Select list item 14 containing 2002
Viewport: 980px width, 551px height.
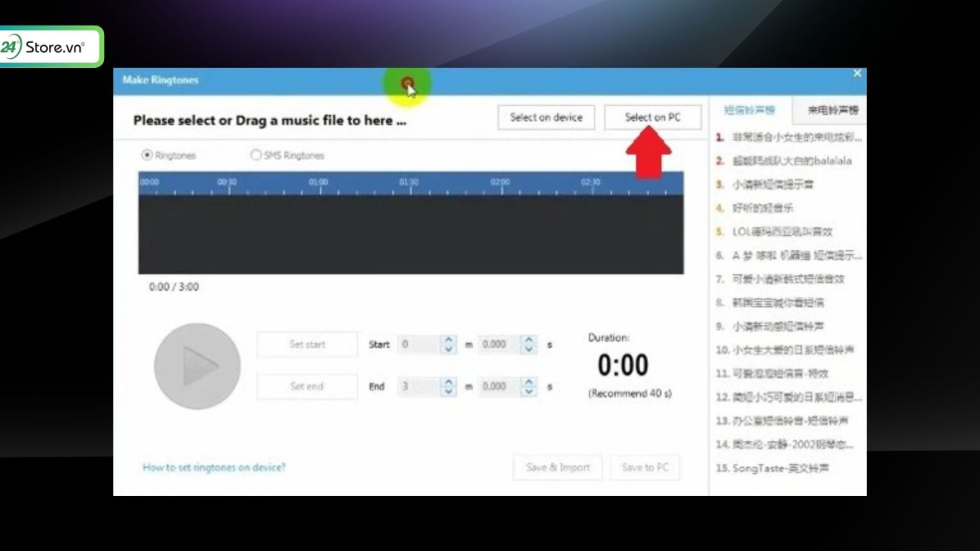pyautogui.click(x=785, y=444)
